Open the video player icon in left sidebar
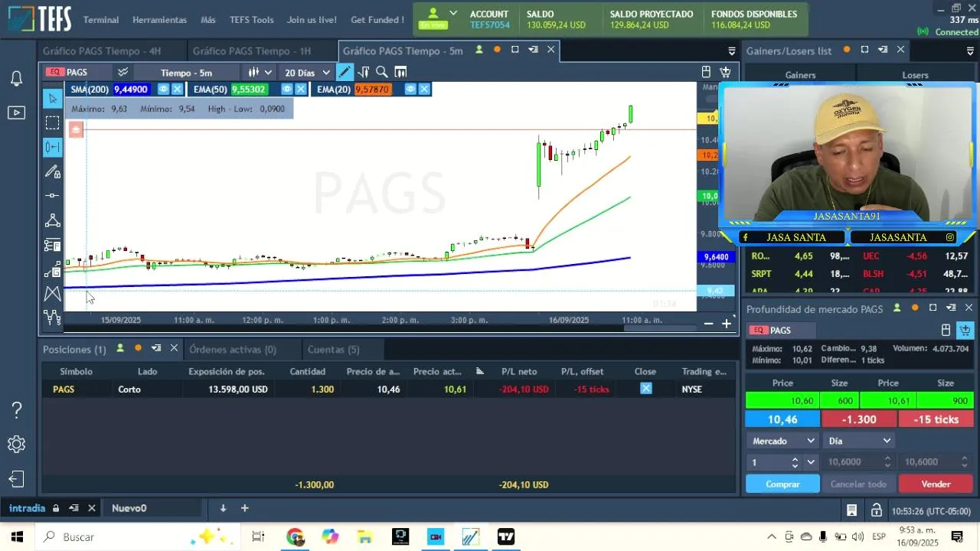The width and height of the screenshot is (980, 551). tap(16, 112)
